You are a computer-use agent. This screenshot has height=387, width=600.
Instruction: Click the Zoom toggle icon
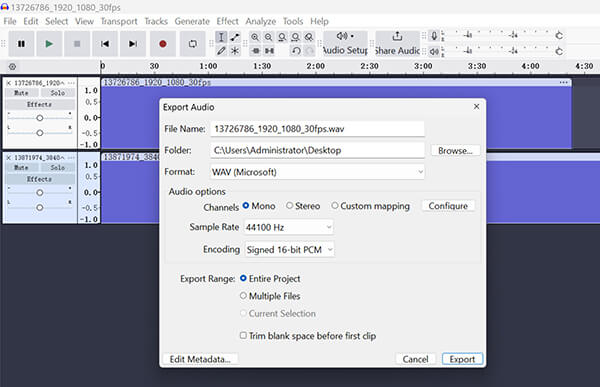point(309,37)
